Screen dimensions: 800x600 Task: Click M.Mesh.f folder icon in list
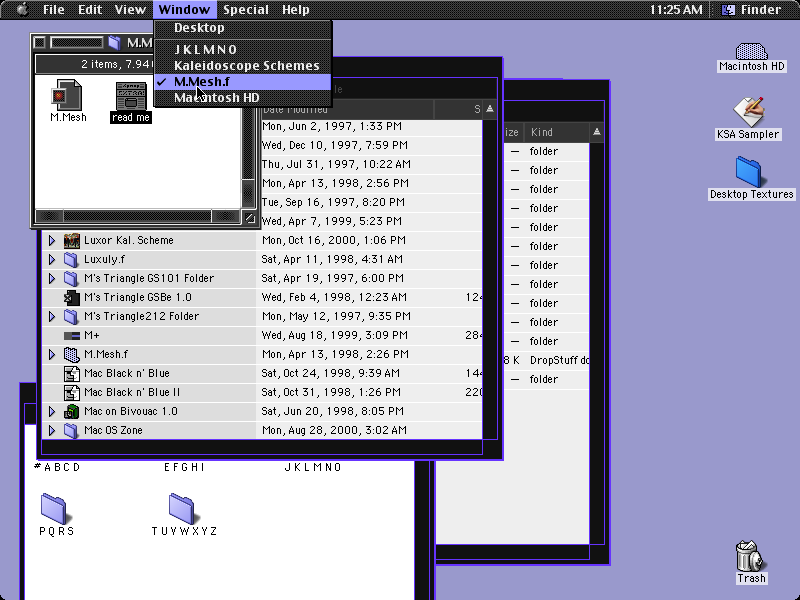point(71,354)
